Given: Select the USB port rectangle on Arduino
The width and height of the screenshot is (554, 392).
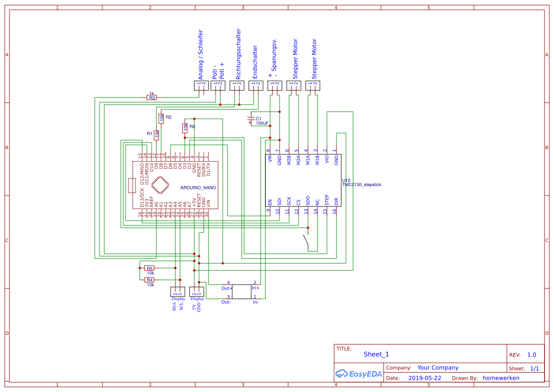Looking at the screenshot, I should tap(132, 186).
